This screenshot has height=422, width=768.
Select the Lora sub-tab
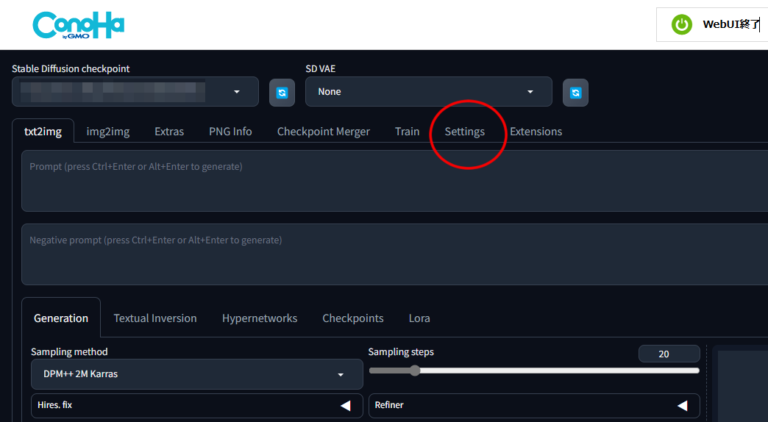click(x=419, y=318)
